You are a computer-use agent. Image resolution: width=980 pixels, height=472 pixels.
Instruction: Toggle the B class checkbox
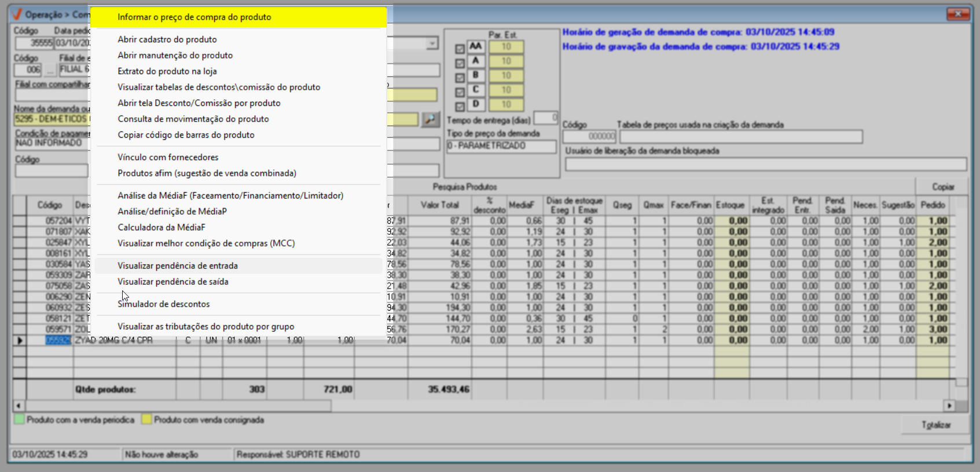click(x=460, y=78)
